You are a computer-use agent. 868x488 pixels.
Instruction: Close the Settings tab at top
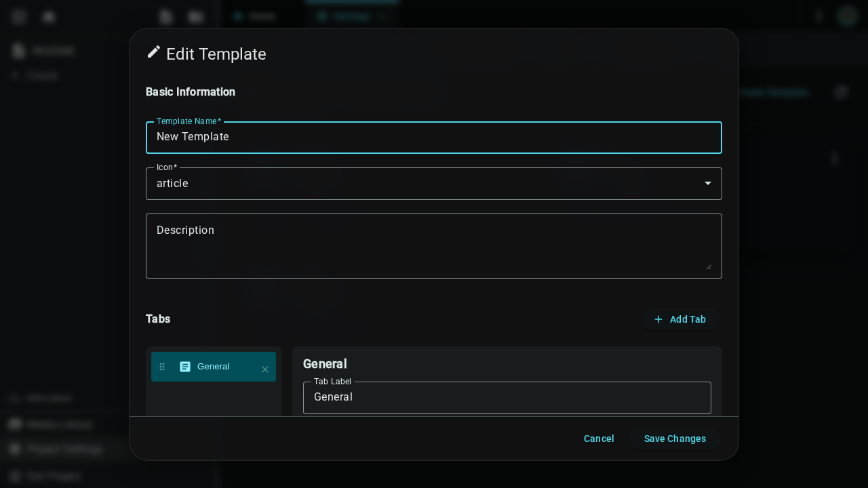tap(383, 17)
